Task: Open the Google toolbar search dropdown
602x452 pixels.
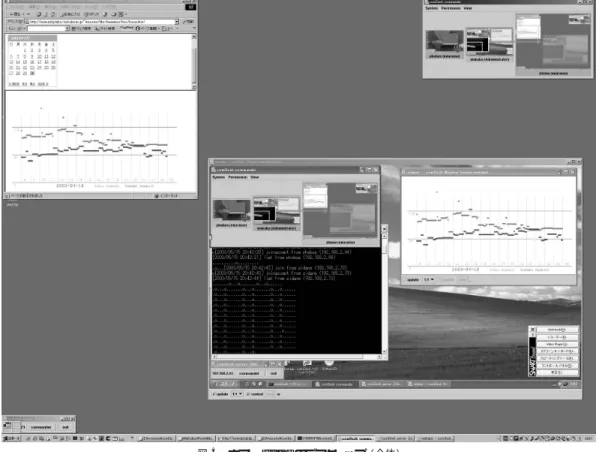Action: pos(67,29)
